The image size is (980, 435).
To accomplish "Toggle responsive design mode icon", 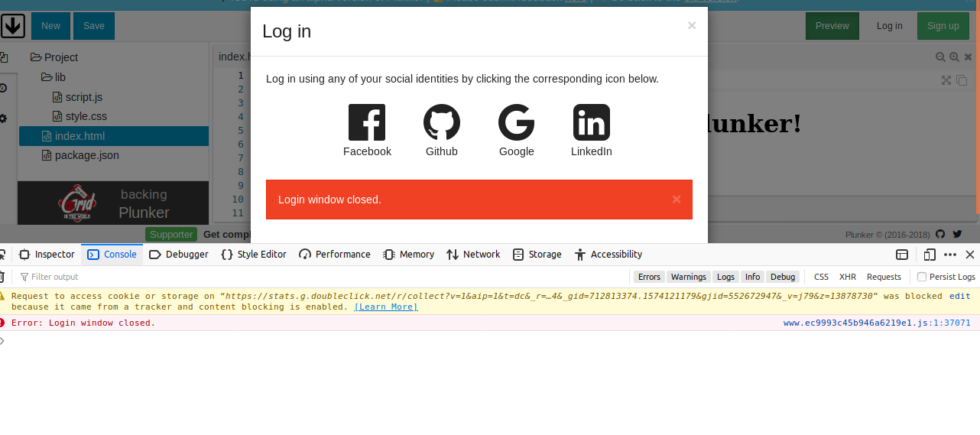I will (x=930, y=255).
